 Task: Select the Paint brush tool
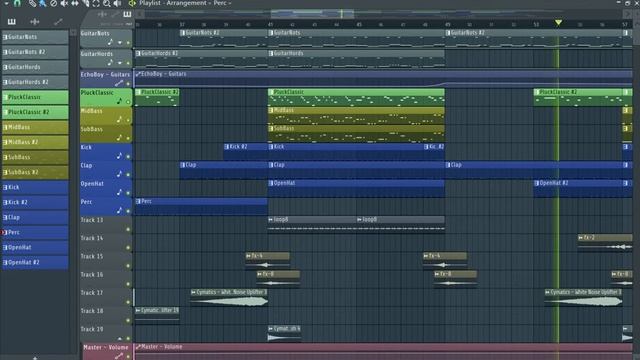[42, 3]
